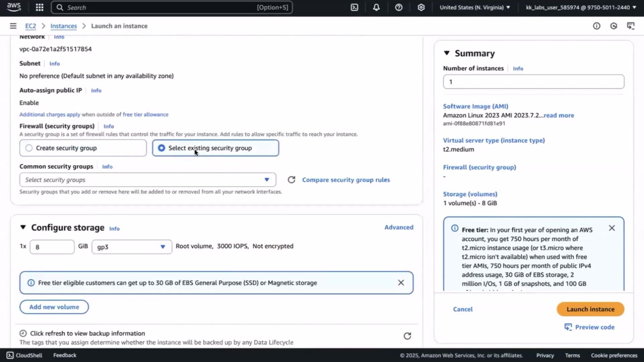Open the kk_labs_user account menu
This screenshot has width=644, height=362.
point(581,7)
